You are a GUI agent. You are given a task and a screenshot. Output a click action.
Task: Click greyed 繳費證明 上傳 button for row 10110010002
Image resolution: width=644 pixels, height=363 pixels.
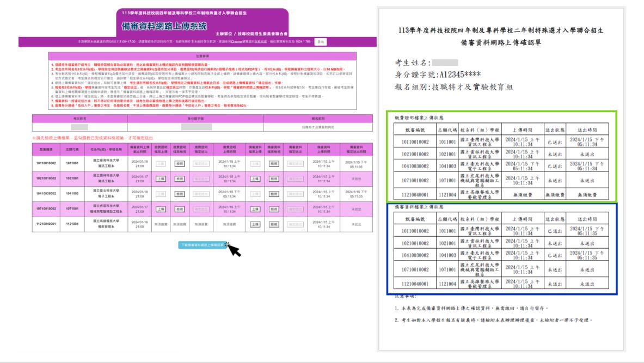[161, 164]
